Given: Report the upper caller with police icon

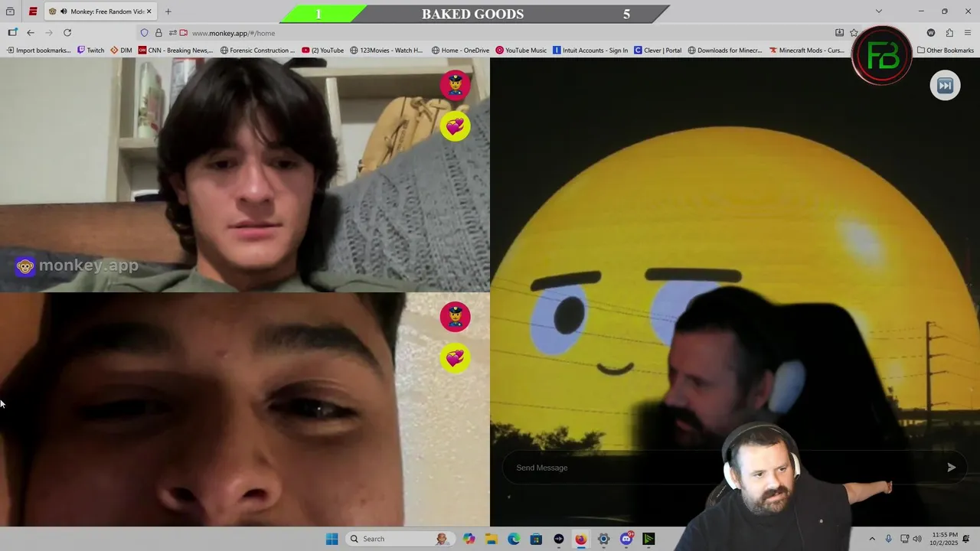Looking at the screenshot, I should [x=455, y=85].
